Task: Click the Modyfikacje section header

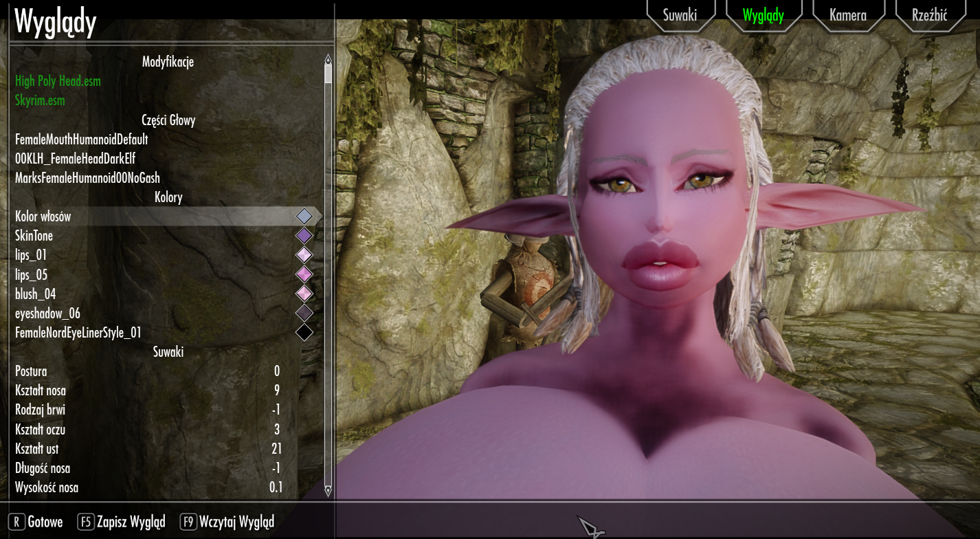Action: click(x=168, y=62)
